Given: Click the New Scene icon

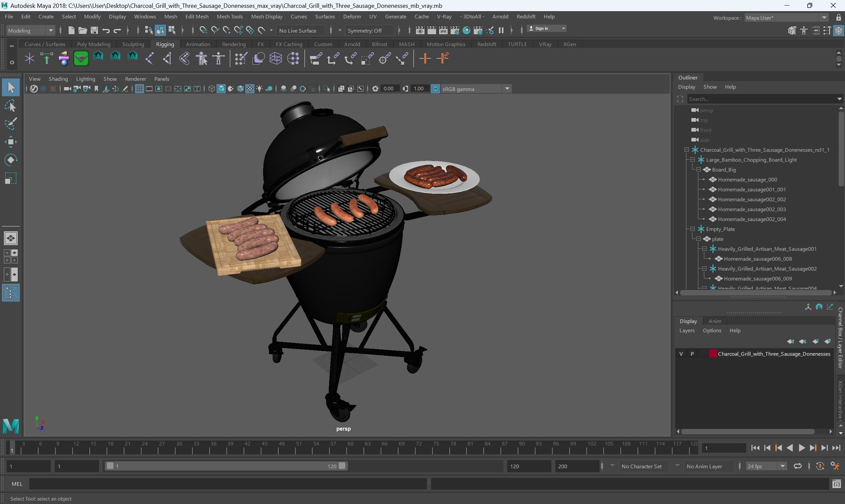Looking at the screenshot, I should [71, 30].
